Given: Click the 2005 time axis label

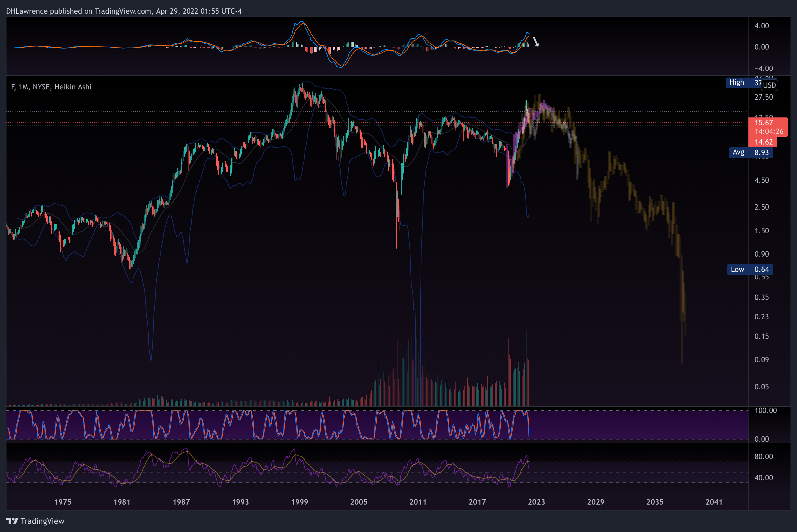Looking at the screenshot, I should pos(359,502).
